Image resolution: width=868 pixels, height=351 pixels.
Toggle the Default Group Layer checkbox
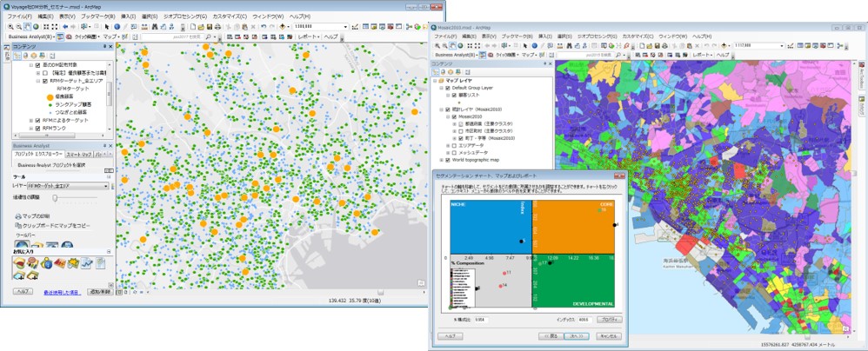point(448,88)
